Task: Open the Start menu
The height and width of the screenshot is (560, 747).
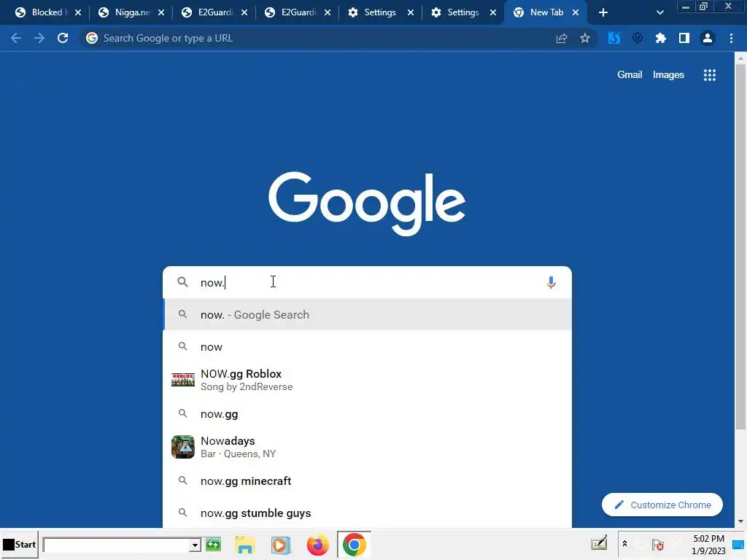Action: (20, 544)
